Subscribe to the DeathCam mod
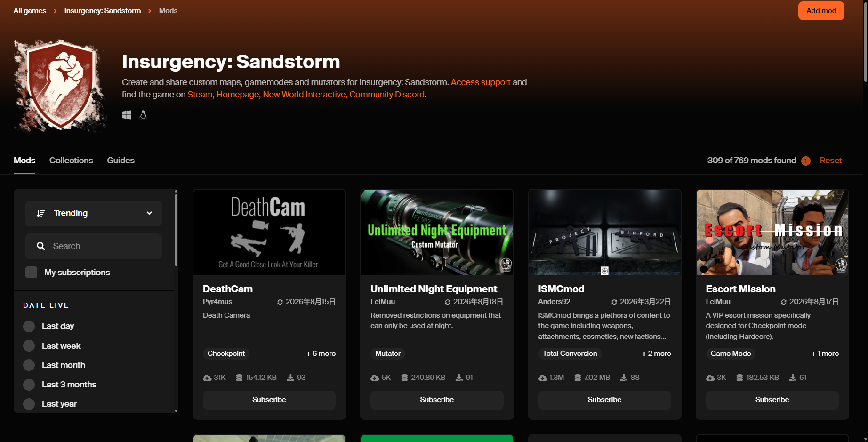 [269, 400]
